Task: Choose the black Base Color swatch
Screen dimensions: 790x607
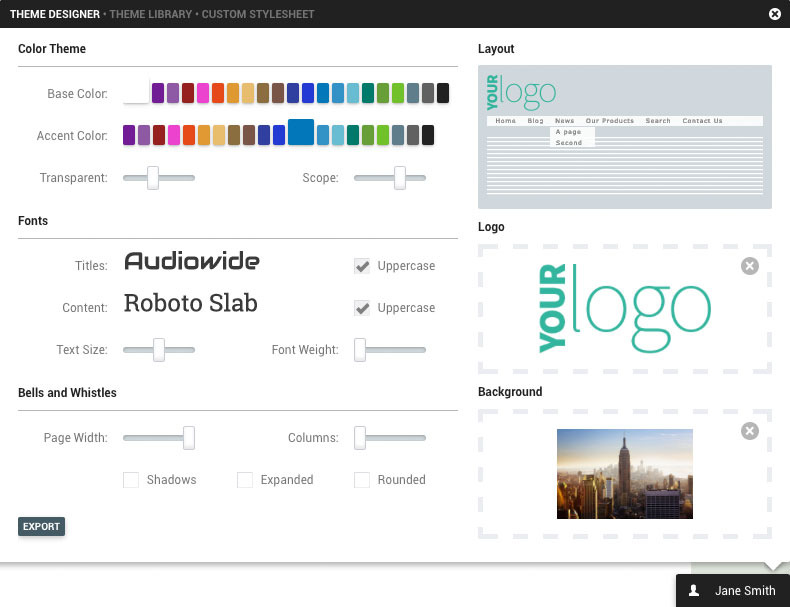Action: [x=443, y=93]
